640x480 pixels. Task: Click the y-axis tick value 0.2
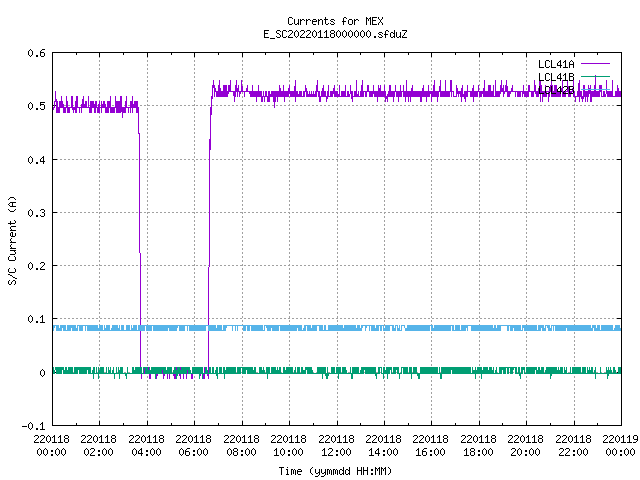pyautogui.click(x=36, y=266)
